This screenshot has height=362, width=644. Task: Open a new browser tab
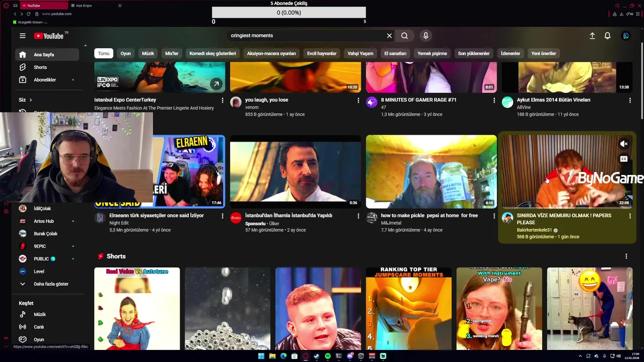(120, 6)
